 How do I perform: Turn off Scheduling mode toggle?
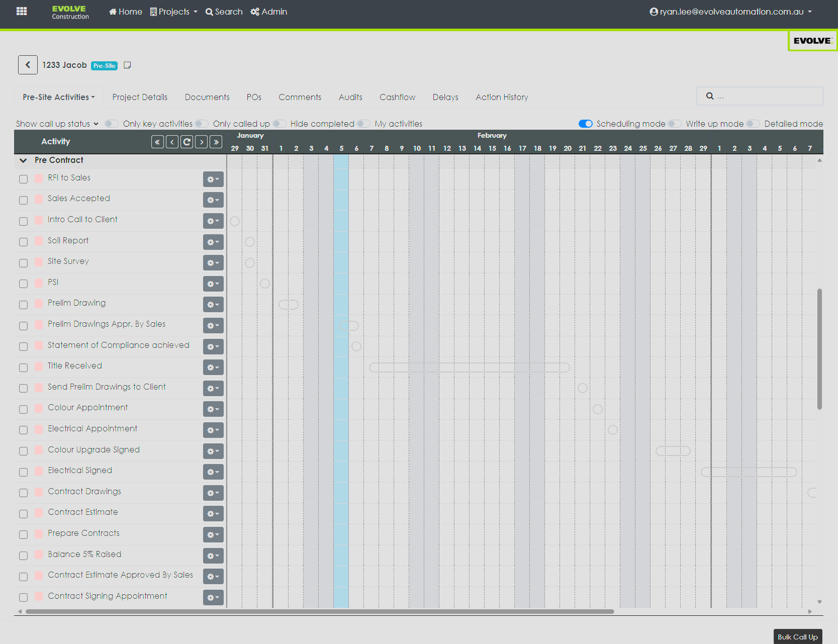click(x=585, y=124)
